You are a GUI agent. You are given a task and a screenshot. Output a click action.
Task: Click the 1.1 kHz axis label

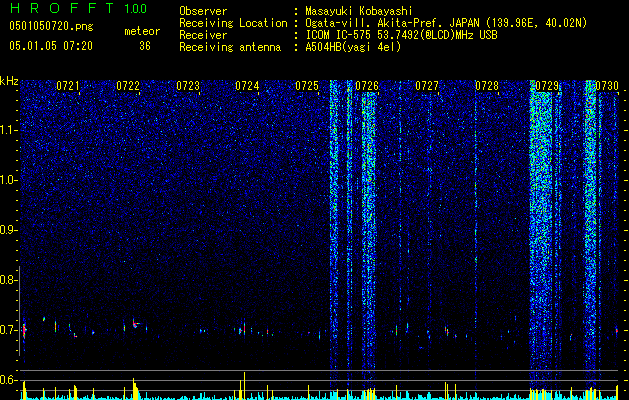(8, 130)
